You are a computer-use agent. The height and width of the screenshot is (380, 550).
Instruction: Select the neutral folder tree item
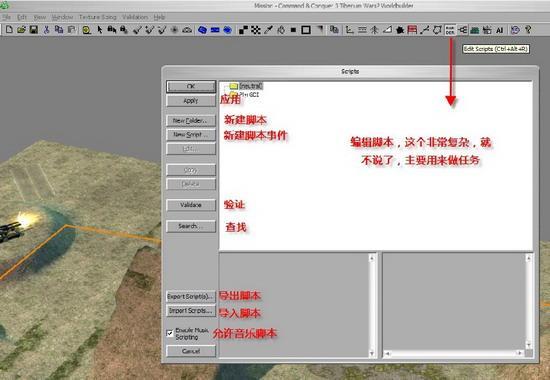click(250, 86)
